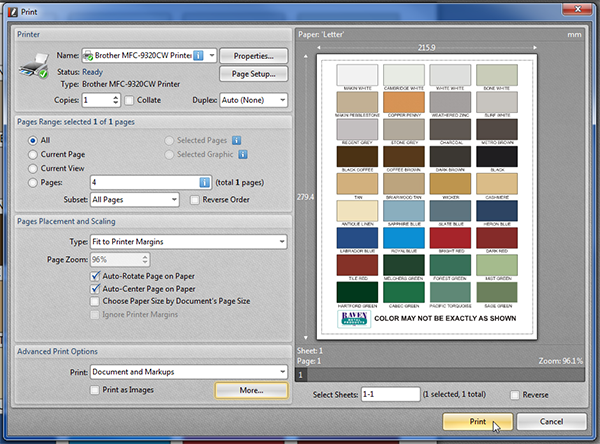
Task: Click the '(total 1 pages)' text
Action: tap(240, 183)
